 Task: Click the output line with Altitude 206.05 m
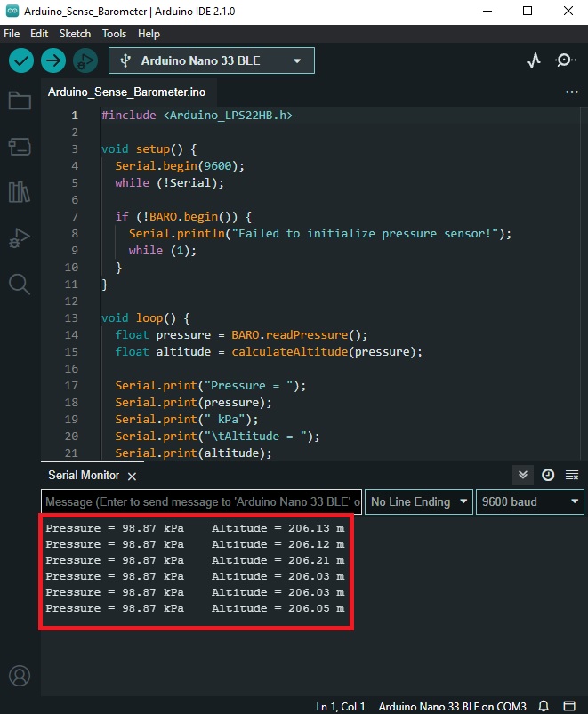coord(195,608)
